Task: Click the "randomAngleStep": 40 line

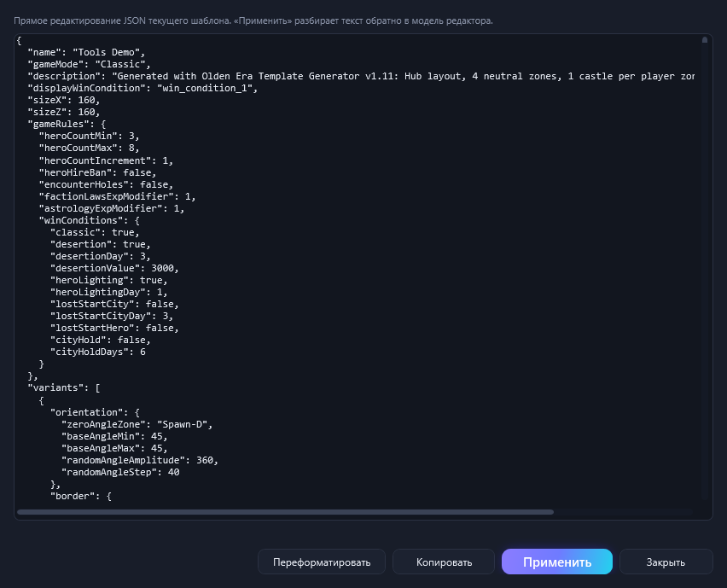Action: [x=120, y=472]
